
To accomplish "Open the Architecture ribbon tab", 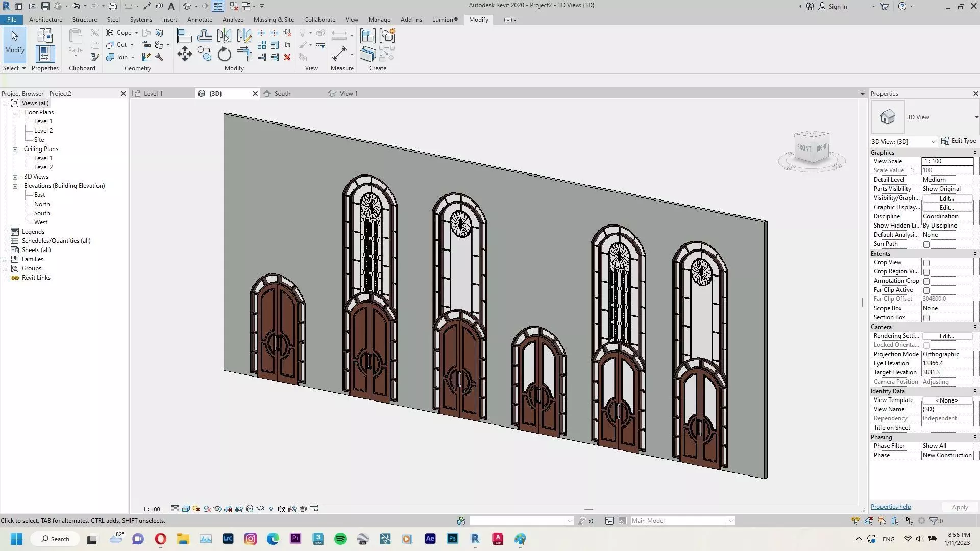I will pyautogui.click(x=45, y=20).
